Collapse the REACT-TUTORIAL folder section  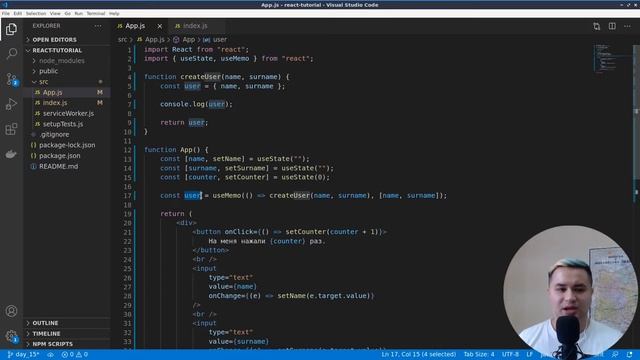[x=67, y=50]
